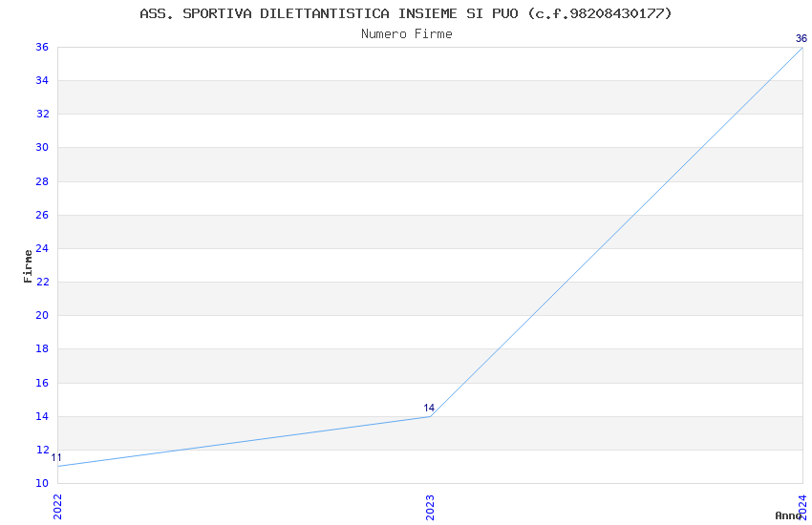Click the 'Anno' x-axis label
Viewport: 812px width, 525px height.
pos(788,515)
